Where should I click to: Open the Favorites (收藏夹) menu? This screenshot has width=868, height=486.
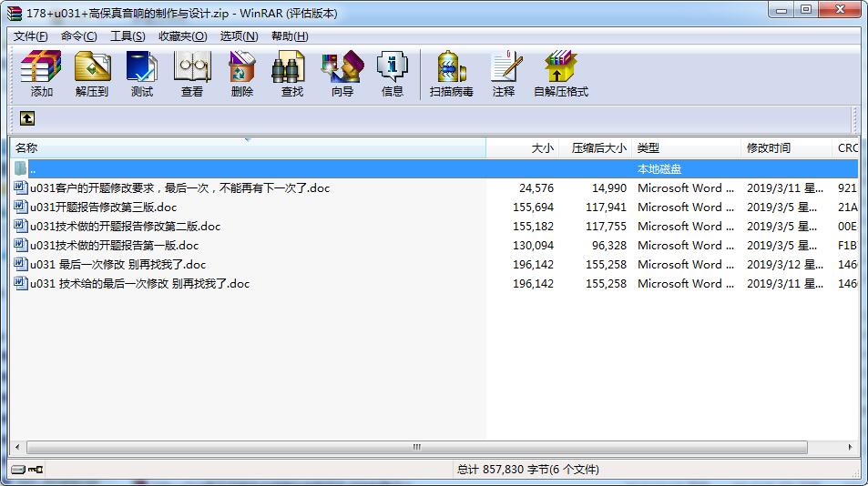coord(183,35)
